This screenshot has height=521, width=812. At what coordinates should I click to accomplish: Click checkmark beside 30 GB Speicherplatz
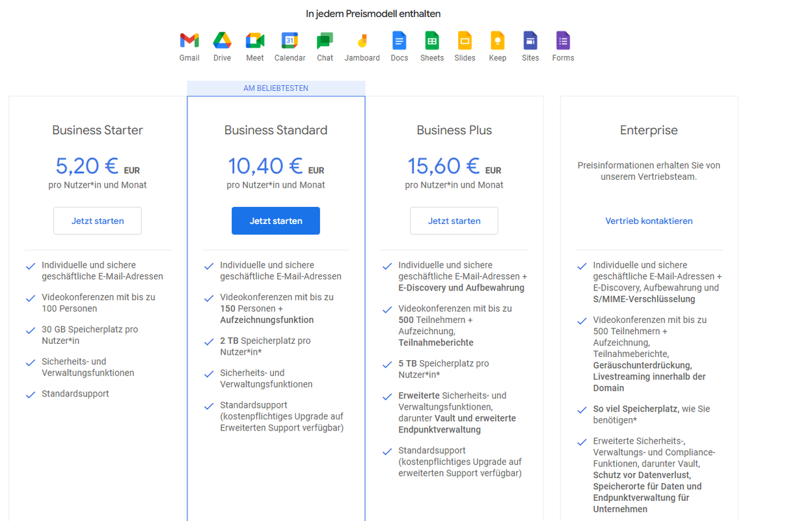click(30, 330)
